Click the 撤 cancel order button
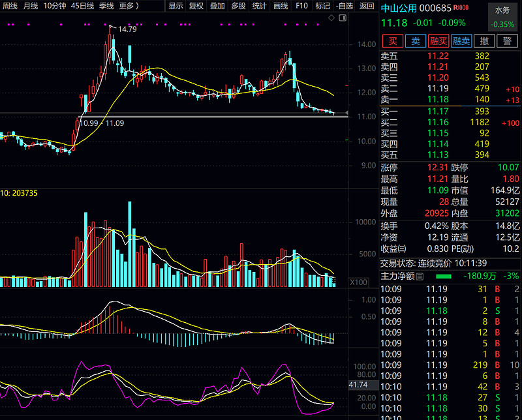This screenshot has height=420, width=522. [484, 41]
